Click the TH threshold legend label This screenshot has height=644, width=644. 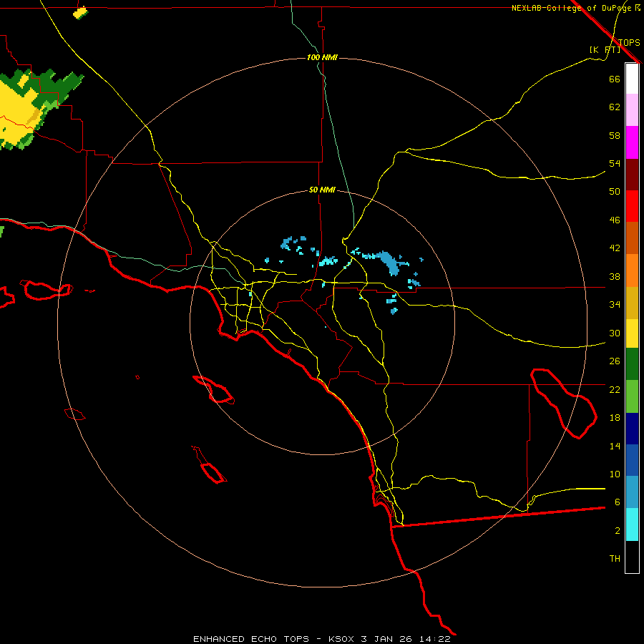point(615,559)
